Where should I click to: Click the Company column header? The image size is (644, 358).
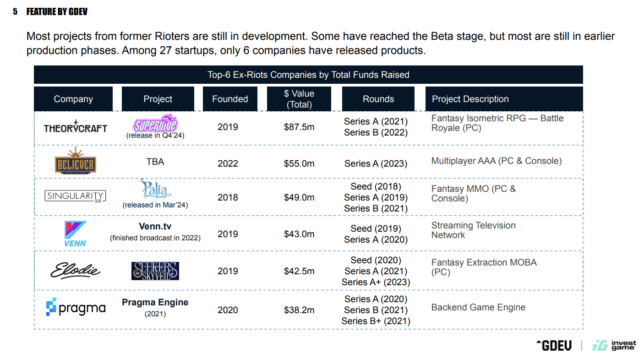[x=73, y=99]
